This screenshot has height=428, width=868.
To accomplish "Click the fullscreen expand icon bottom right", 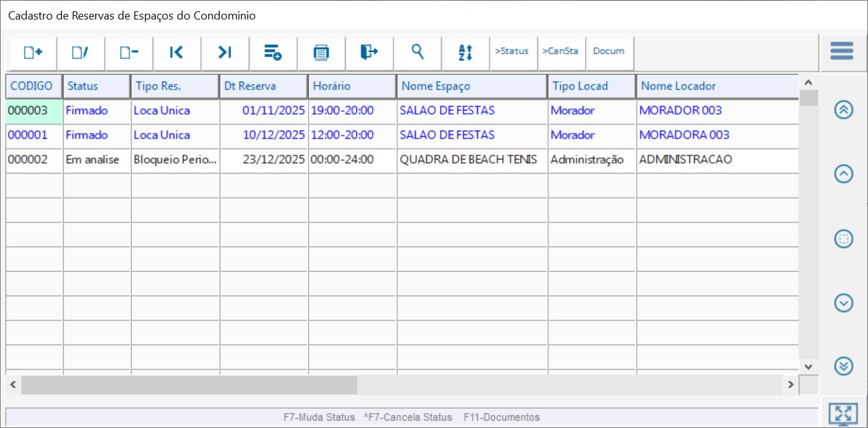I will [843, 414].
